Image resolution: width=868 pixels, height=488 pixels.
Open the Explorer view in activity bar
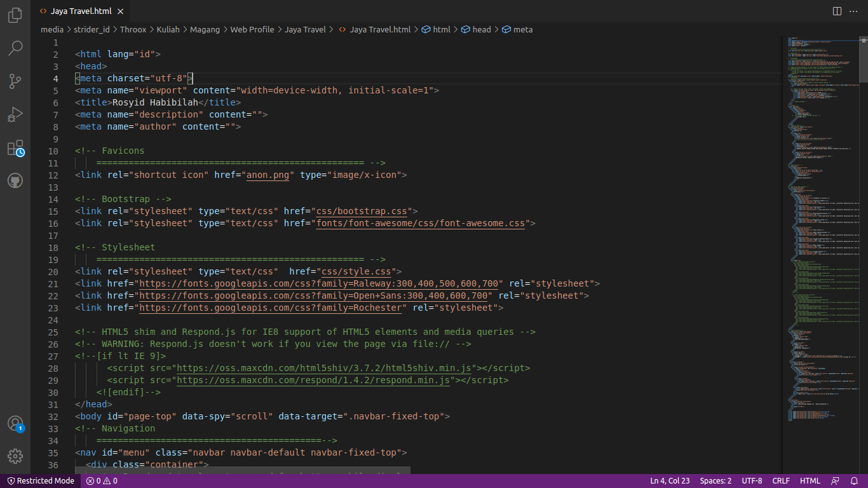pyautogui.click(x=15, y=15)
